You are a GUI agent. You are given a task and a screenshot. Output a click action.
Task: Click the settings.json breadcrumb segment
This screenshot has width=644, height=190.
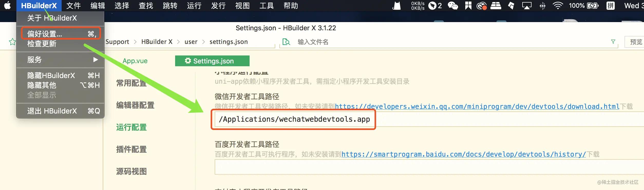pos(229,42)
